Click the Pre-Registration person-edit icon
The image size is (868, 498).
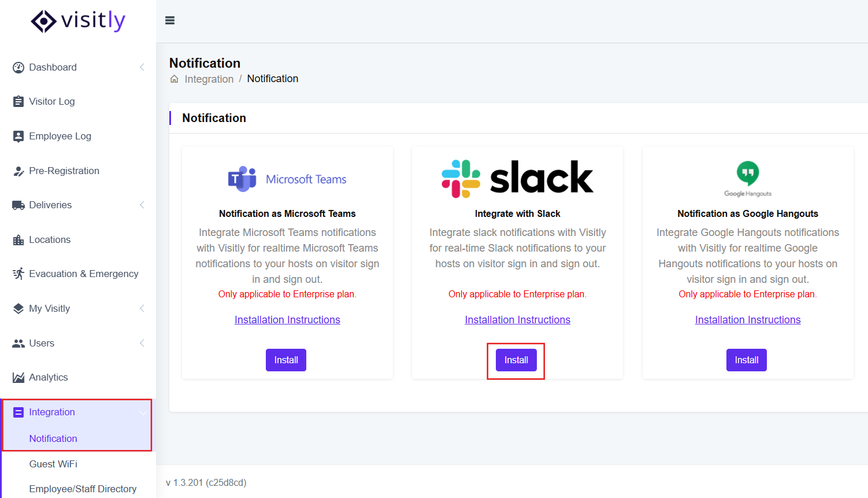coord(18,171)
